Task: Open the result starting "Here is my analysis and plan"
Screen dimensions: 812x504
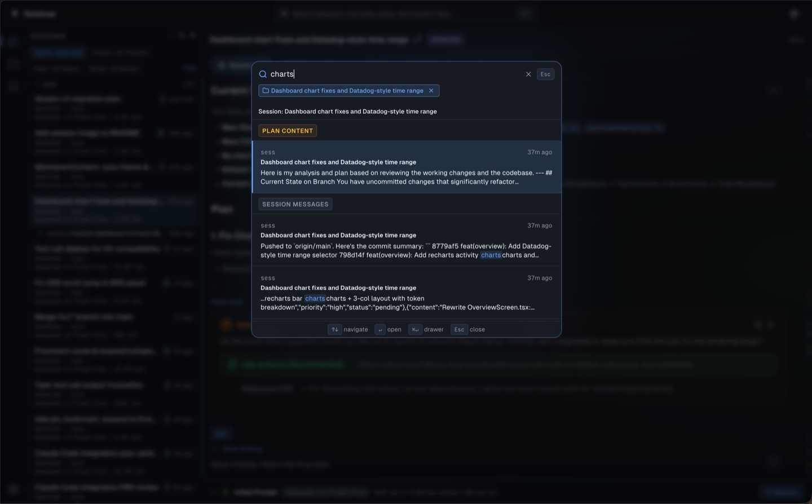Action: tap(407, 167)
